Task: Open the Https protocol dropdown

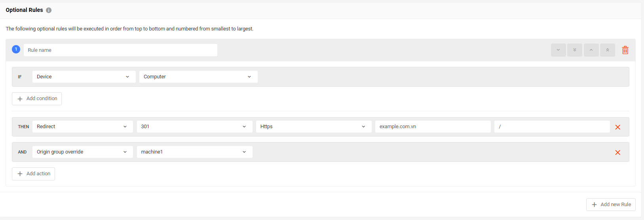Action: (x=313, y=127)
